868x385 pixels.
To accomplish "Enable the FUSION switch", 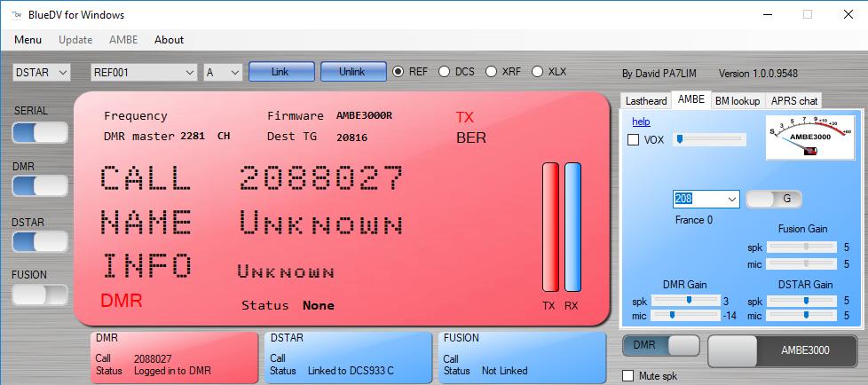I will click(x=40, y=295).
